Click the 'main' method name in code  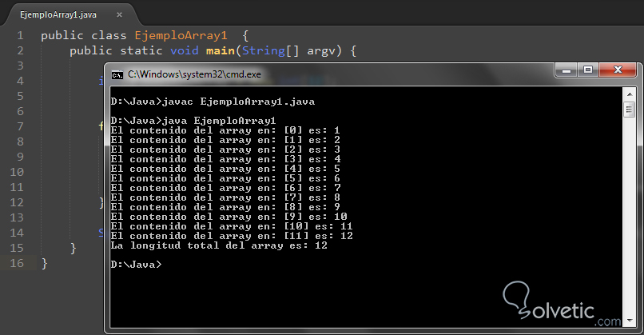pos(221,51)
